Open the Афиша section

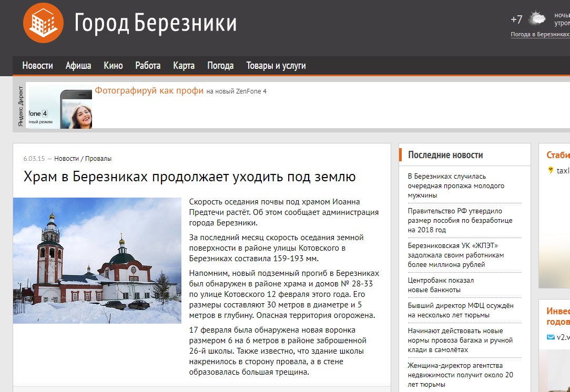(78, 66)
